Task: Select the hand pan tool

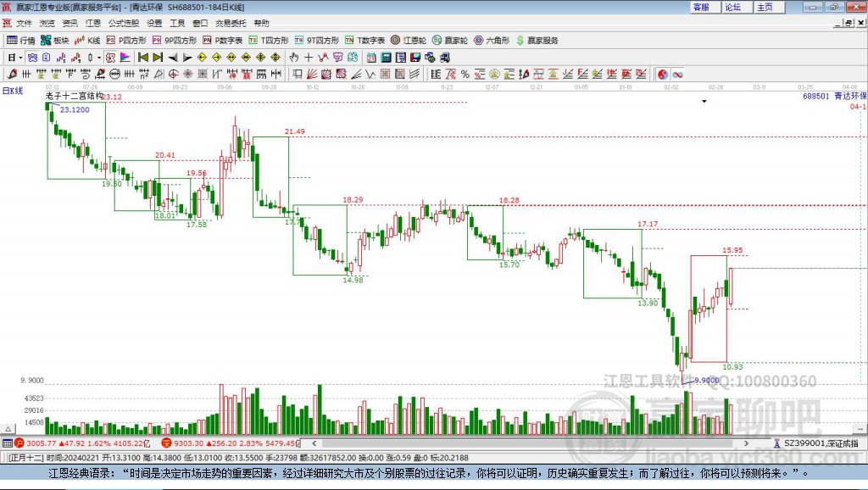Action: point(294,57)
